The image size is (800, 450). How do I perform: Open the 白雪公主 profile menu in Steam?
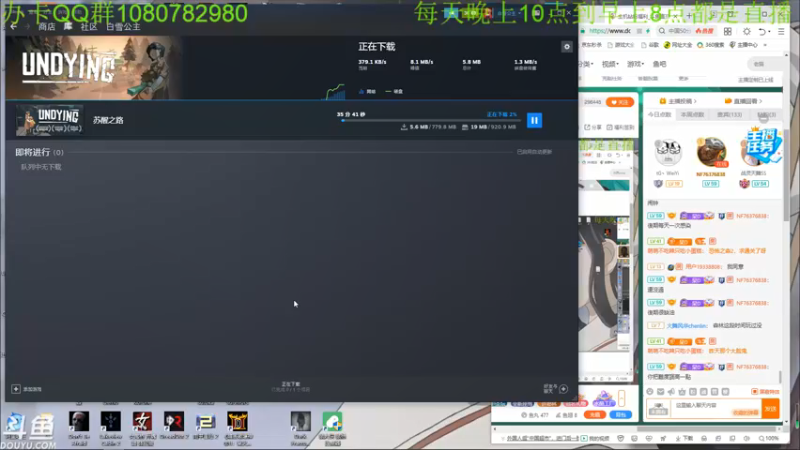[123, 27]
